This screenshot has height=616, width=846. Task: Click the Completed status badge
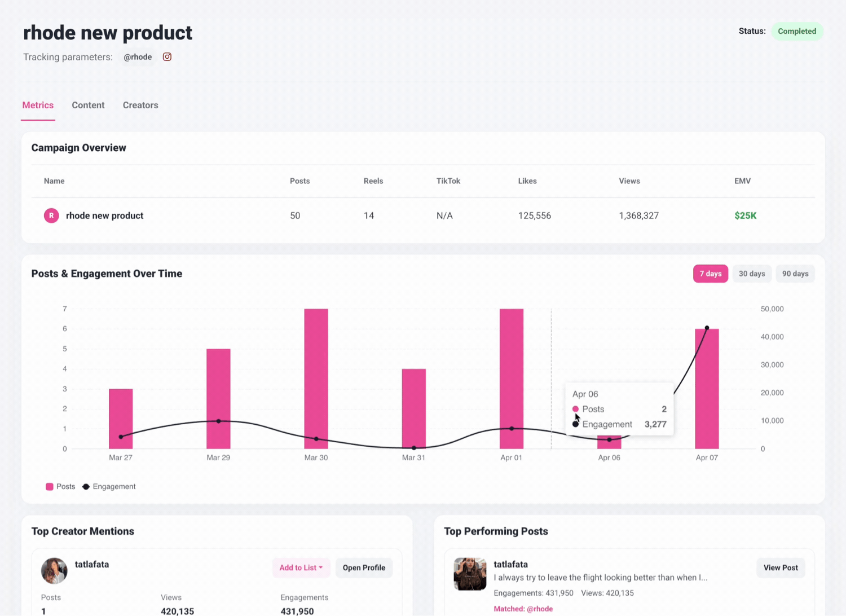(x=797, y=31)
